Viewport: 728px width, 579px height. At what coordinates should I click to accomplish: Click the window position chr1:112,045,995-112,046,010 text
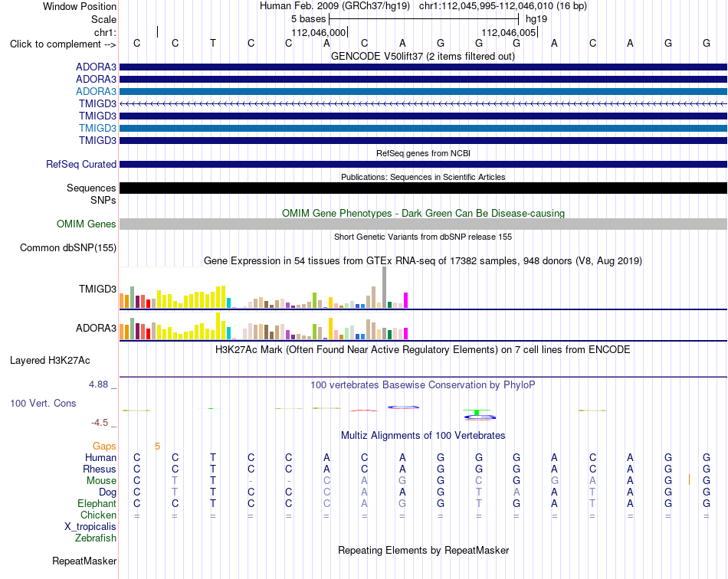[503, 6]
